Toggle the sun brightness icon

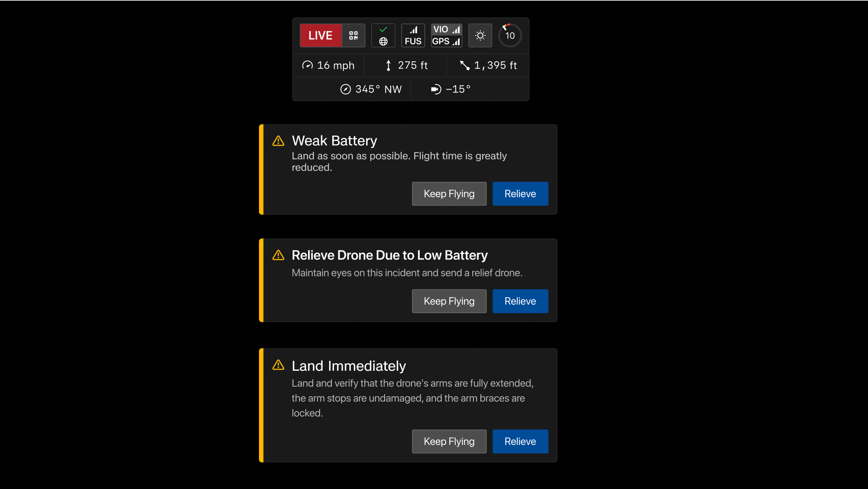(480, 35)
